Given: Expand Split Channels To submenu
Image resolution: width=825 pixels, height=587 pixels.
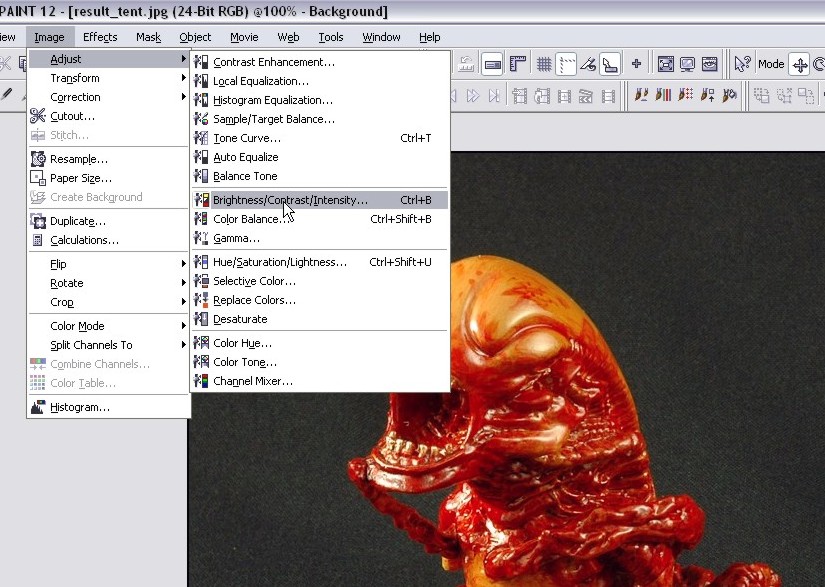Looking at the screenshot, I should click(108, 345).
